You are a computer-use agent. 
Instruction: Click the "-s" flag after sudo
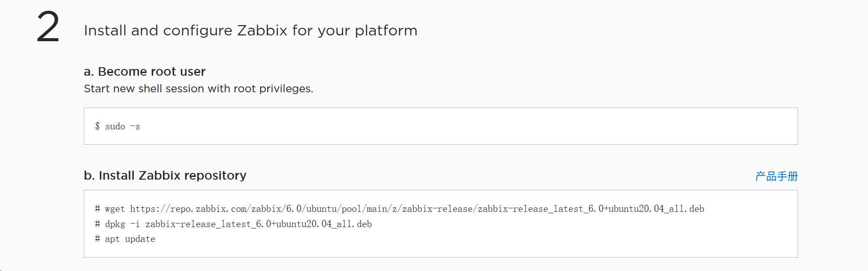(x=135, y=127)
